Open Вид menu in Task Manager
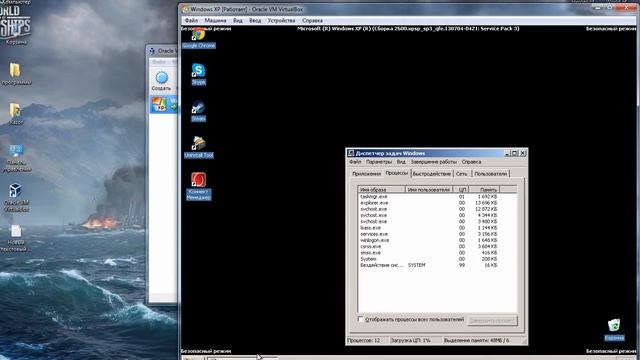This screenshot has height=360, width=640. coord(401,162)
